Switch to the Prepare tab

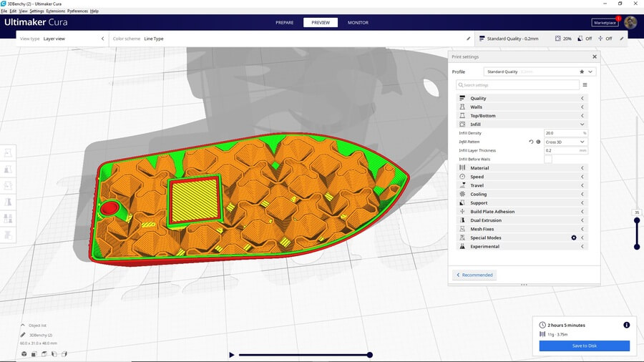285,22
